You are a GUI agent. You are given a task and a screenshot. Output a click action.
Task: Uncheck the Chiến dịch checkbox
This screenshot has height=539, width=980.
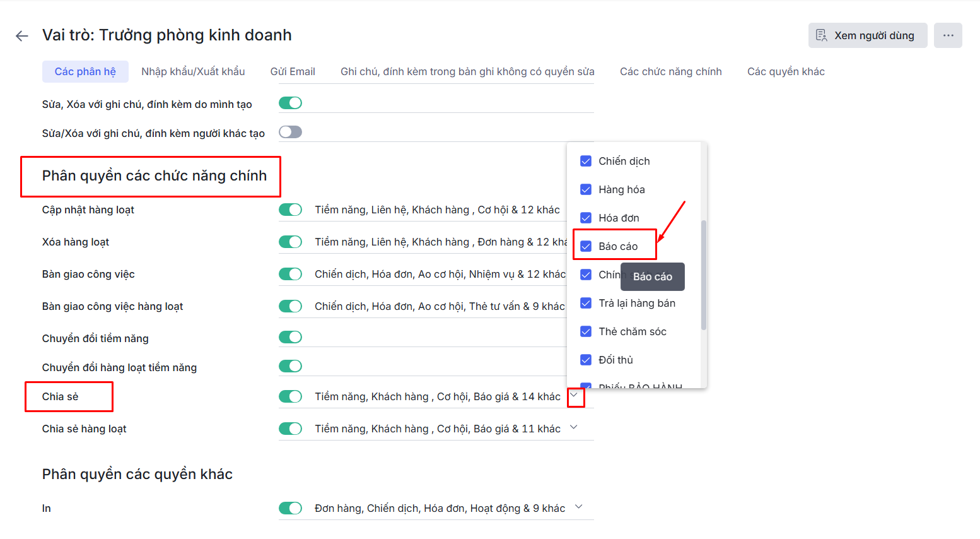[586, 161]
